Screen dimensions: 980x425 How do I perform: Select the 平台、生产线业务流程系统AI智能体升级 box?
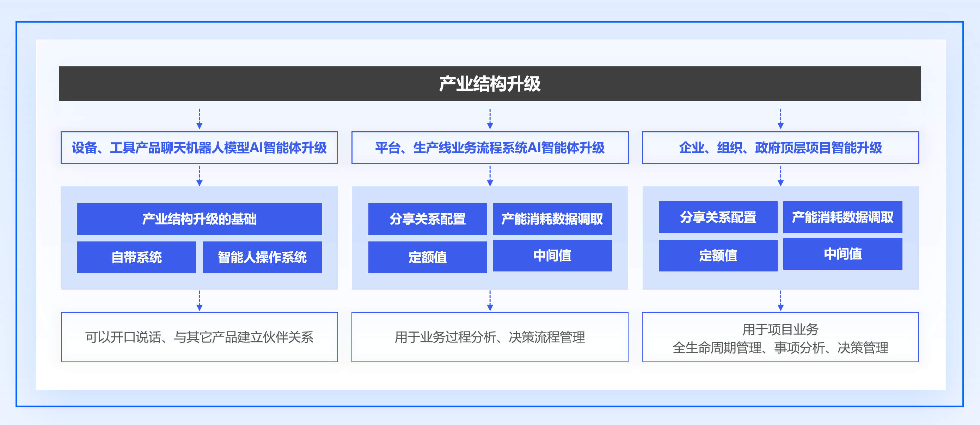pyautogui.click(x=490, y=148)
